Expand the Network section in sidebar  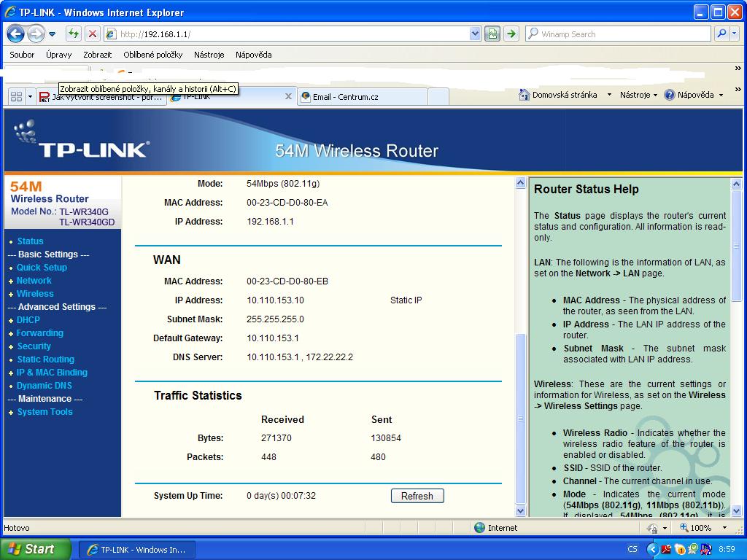coord(34,281)
